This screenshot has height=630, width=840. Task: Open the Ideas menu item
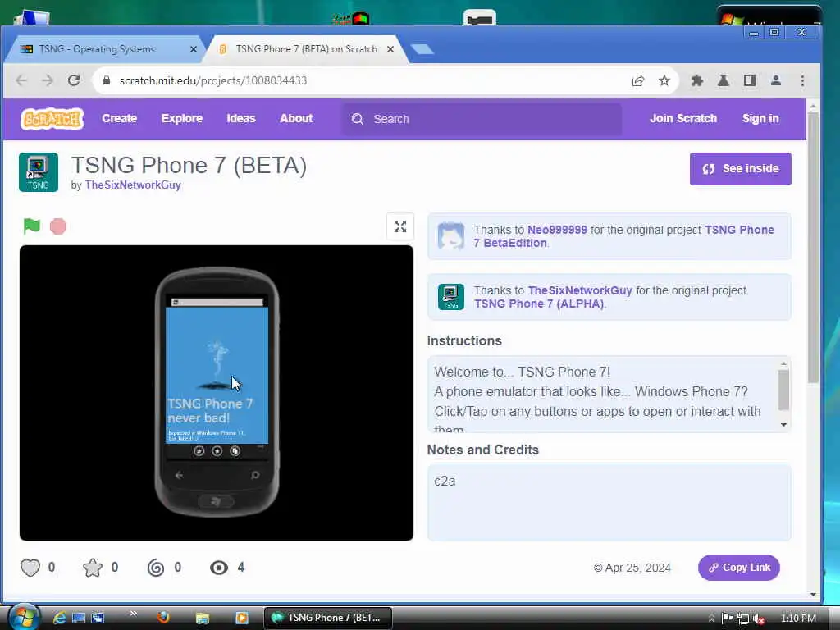(241, 118)
